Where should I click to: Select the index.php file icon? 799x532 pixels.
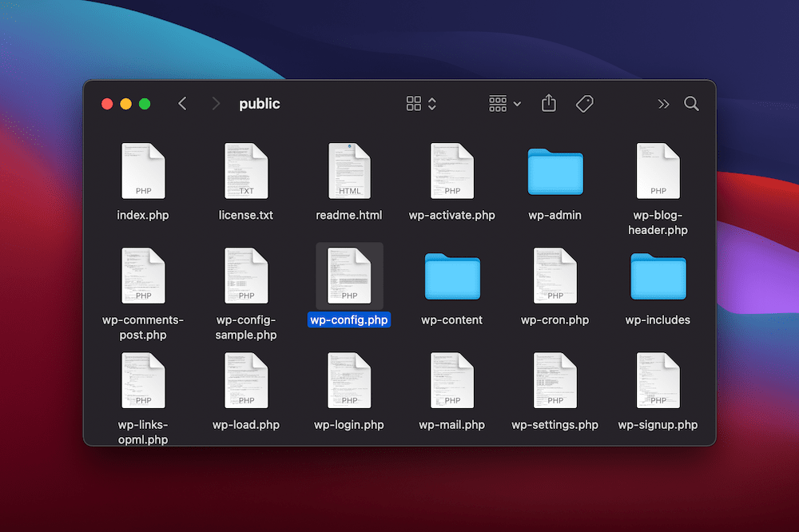pyautogui.click(x=143, y=171)
